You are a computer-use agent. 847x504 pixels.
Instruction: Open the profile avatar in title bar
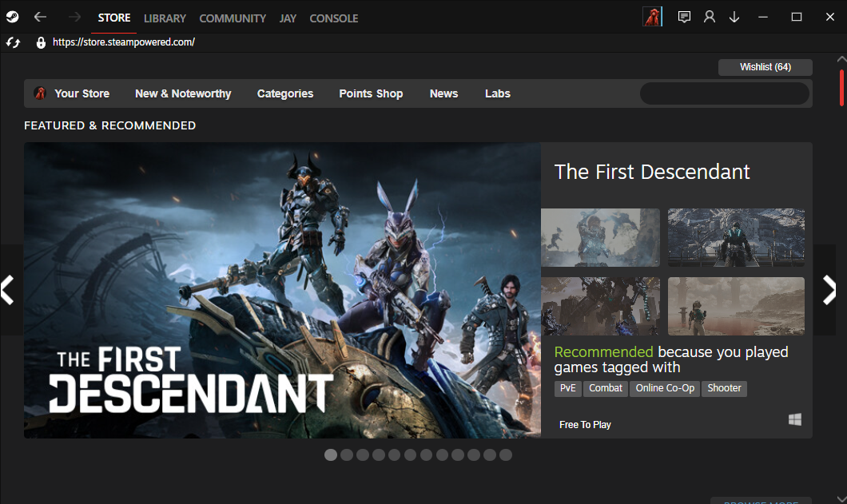pyautogui.click(x=652, y=18)
